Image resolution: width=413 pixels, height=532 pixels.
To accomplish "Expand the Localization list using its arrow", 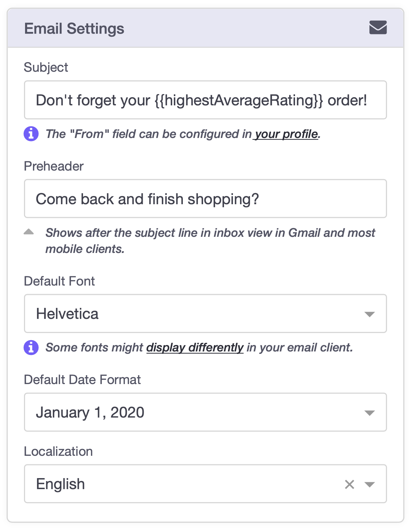I will click(x=369, y=485).
